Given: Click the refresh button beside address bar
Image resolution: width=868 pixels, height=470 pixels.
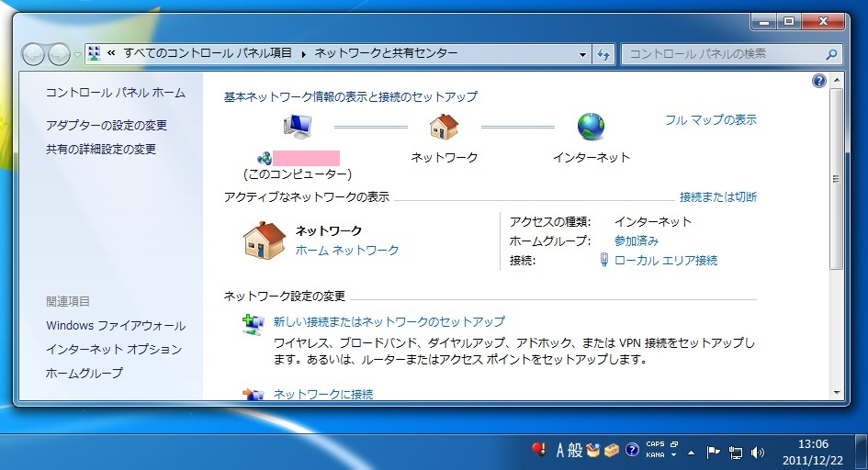Looking at the screenshot, I should pyautogui.click(x=603, y=54).
